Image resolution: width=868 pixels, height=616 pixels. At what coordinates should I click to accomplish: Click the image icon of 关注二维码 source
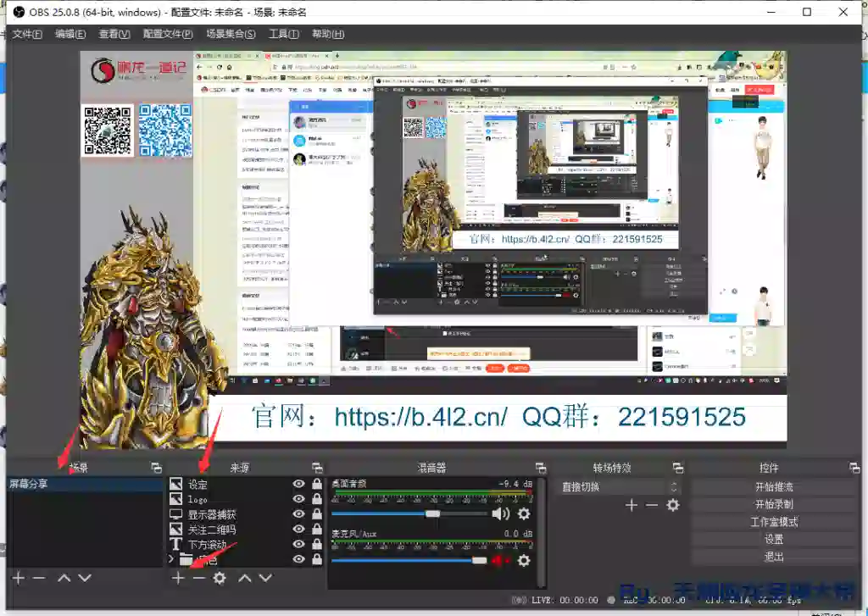tap(176, 529)
